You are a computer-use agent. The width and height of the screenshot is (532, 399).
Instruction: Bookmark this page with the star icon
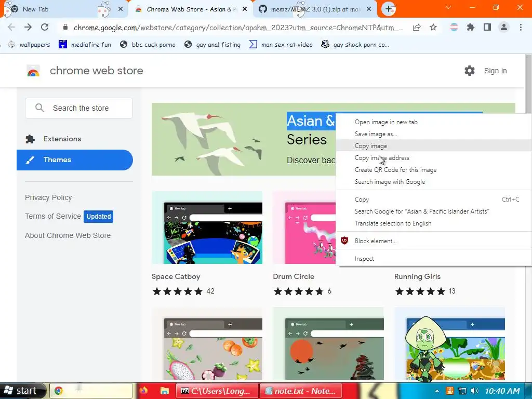tap(433, 28)
